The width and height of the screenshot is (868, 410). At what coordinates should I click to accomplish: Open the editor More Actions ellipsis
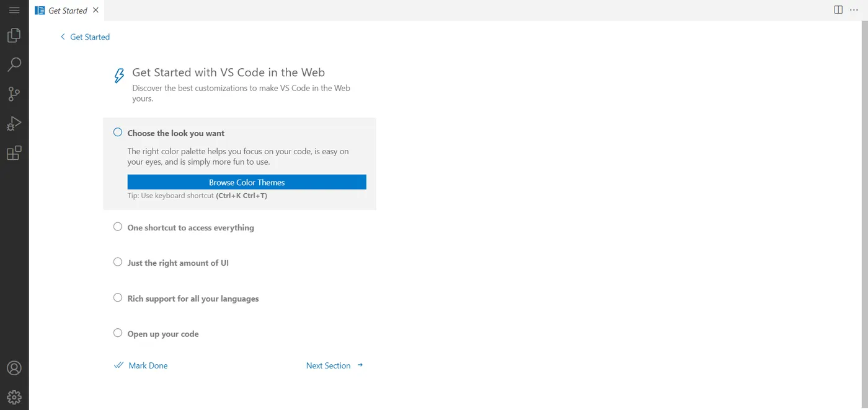[854, 10]
